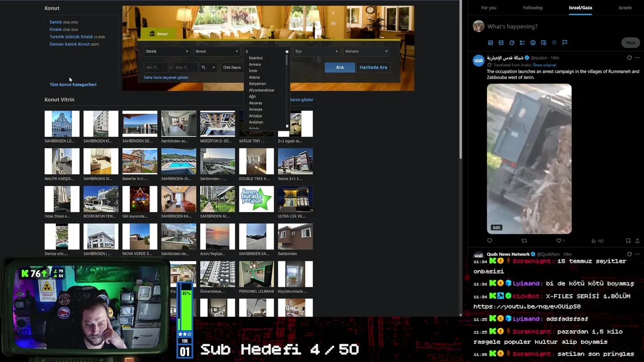
Task: Open the Konut category dropdown
Action: 217,51
